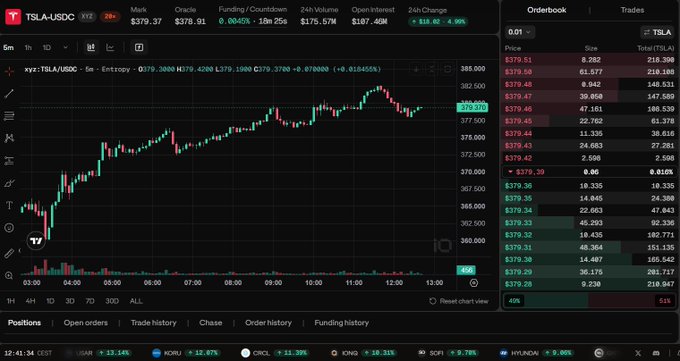The image size is (680, 361).
Task: Activate the zoom in tool
Action: (9, 276)
